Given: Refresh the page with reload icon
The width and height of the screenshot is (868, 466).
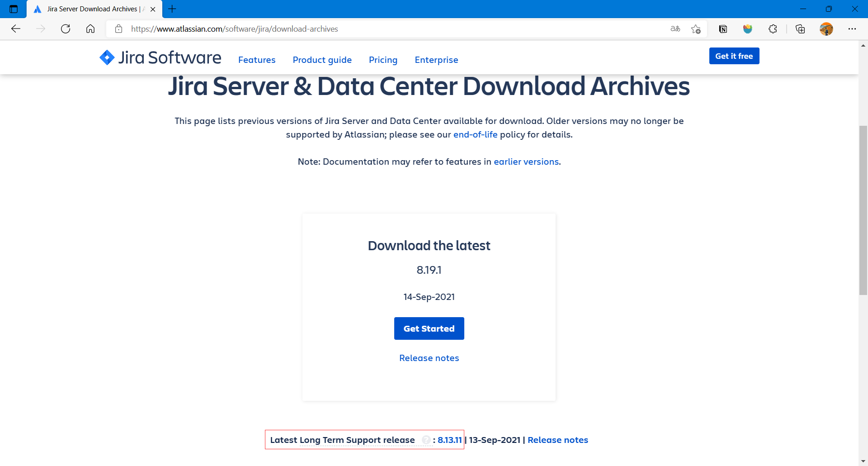Looking at the screenshot, I should pyautogui.click(x=66, y=29).
